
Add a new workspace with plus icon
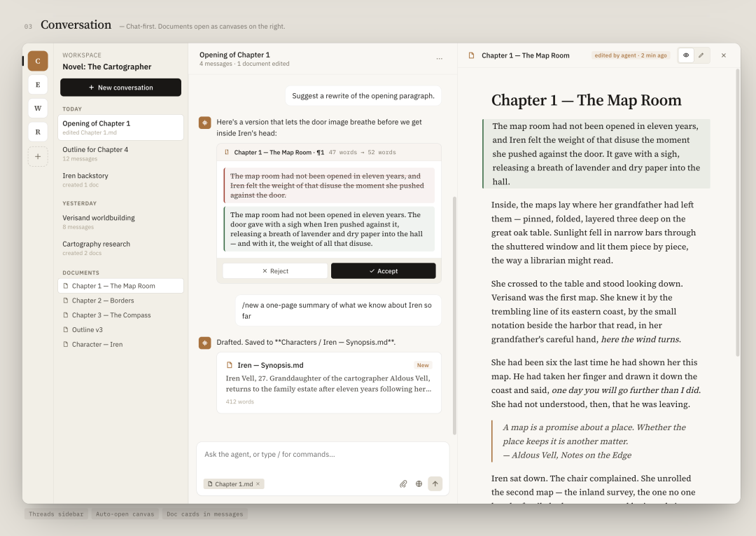(38, 156)
